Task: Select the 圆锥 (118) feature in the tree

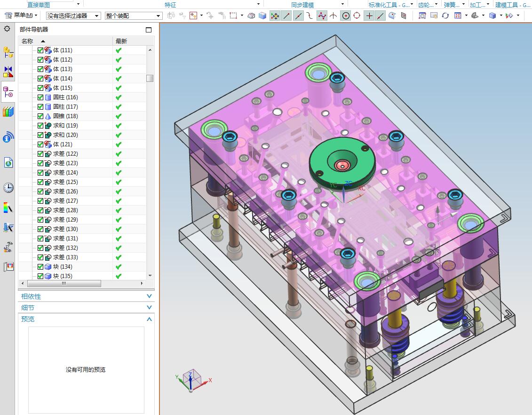Action: tap(65, 116)
